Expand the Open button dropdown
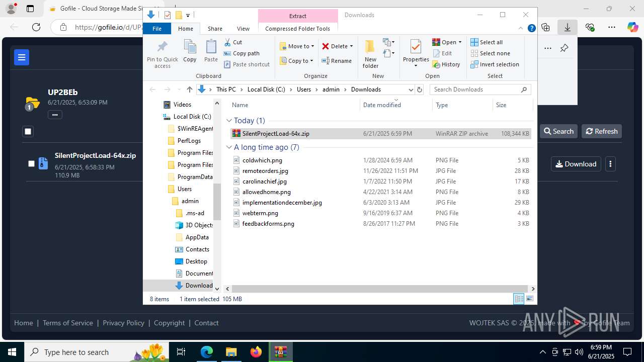Viewport: 644px width, 362px height. (460, 42)
